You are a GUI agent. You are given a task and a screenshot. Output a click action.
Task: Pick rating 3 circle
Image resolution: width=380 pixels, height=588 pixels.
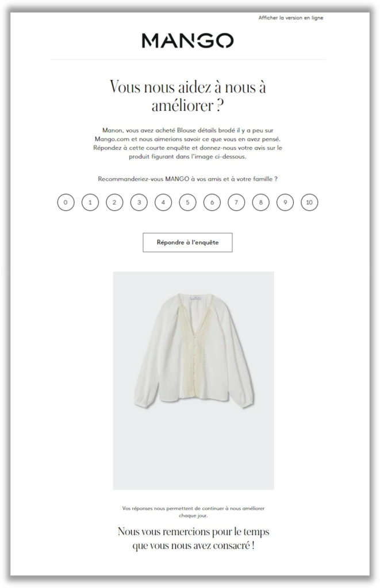click(x=139, y=203)
